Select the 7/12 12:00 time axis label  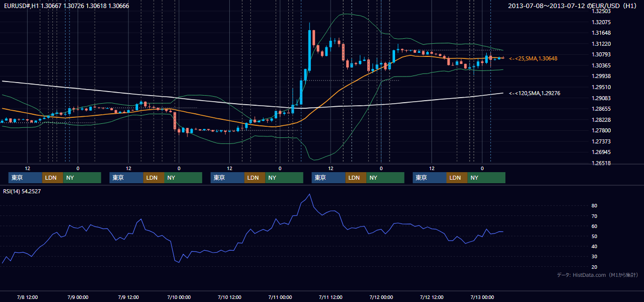click(431, 297)
